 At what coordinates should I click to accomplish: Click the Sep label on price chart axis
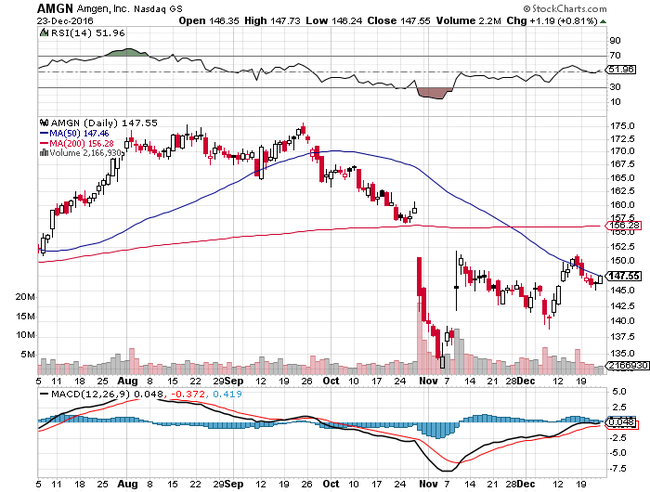(234, 381)
